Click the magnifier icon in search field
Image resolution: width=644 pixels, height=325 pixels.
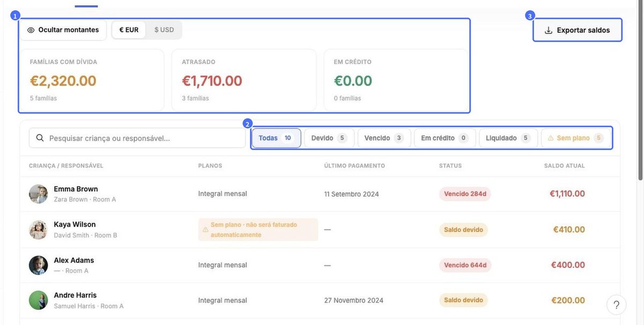(x=40, y=138)
